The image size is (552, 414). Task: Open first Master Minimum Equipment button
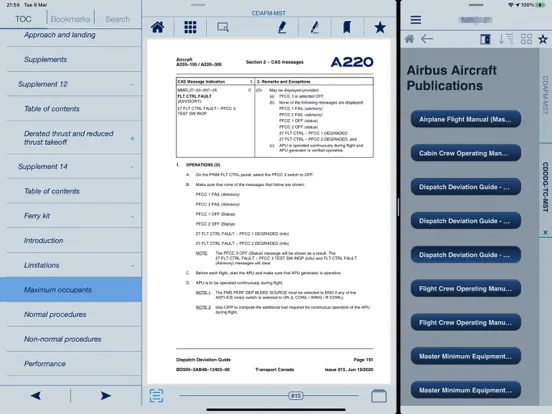(465, 356)
